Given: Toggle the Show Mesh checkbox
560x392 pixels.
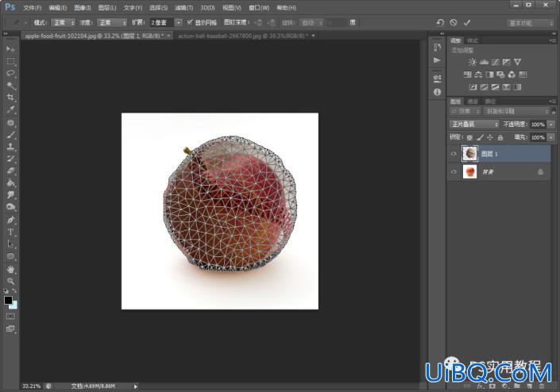Looking at the screenshot, I should click(190, 22).
